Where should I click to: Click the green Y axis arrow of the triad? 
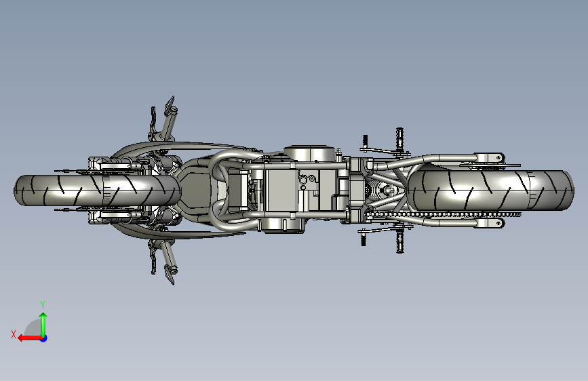point(43,325)
